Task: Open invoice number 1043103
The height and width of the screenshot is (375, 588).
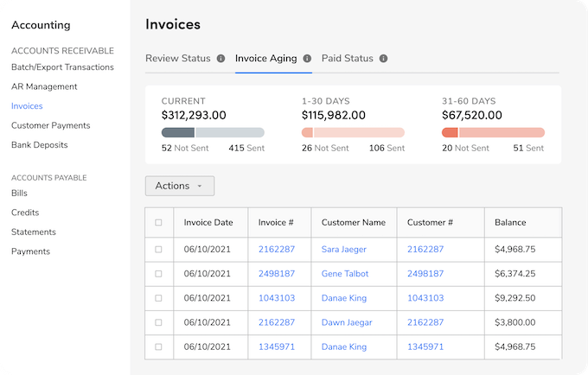Action: click(x=277, y=298)
